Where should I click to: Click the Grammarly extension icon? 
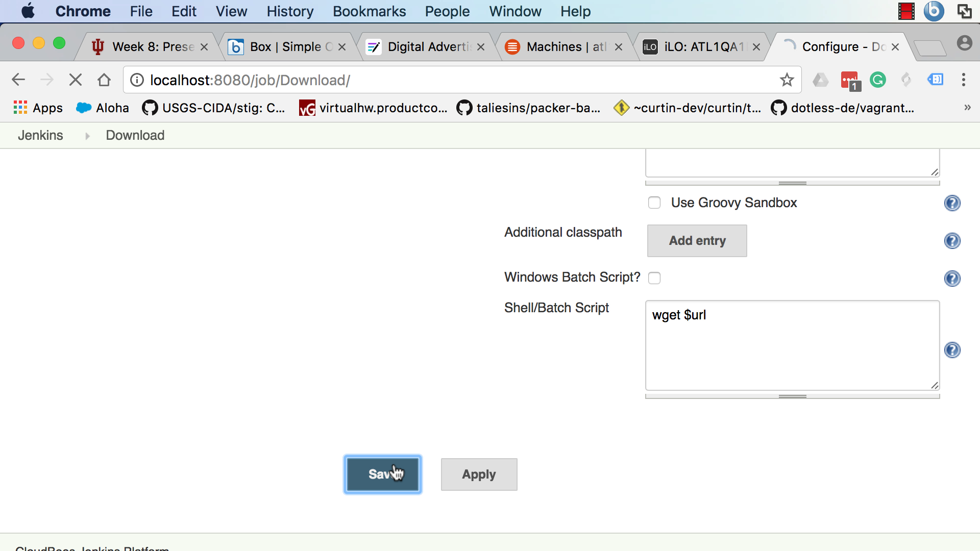878,80
